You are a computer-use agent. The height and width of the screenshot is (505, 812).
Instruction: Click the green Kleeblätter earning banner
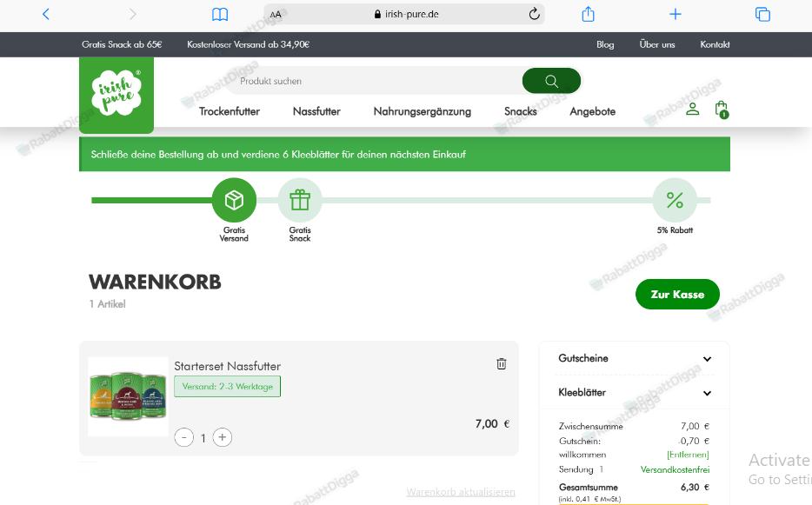(x=404, y=155)
